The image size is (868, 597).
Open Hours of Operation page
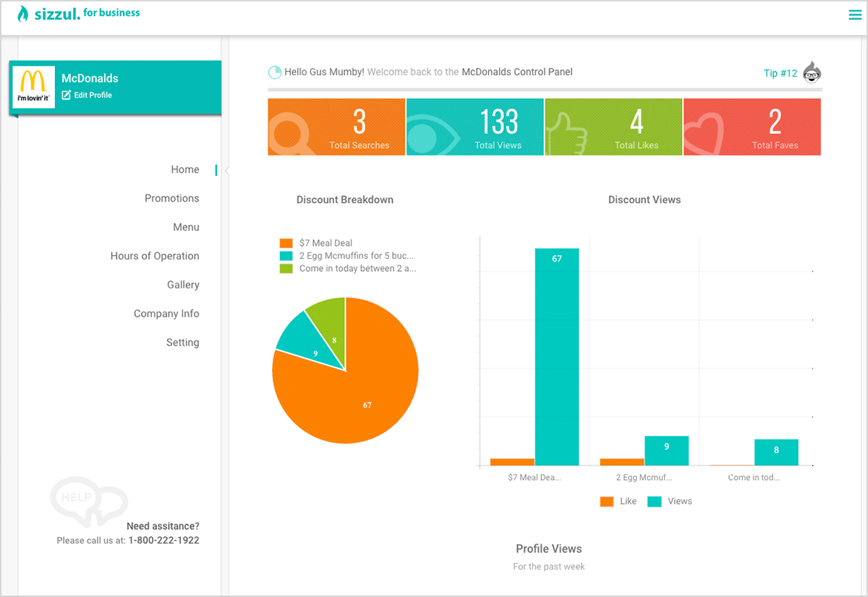[155, 256]
